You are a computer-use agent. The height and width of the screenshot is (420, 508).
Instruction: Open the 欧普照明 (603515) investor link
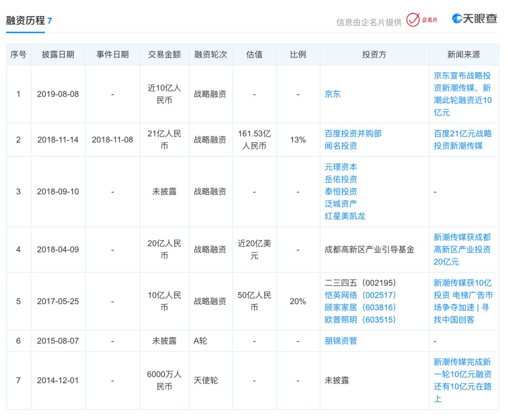pyautogui.click(x=360, y=320)
